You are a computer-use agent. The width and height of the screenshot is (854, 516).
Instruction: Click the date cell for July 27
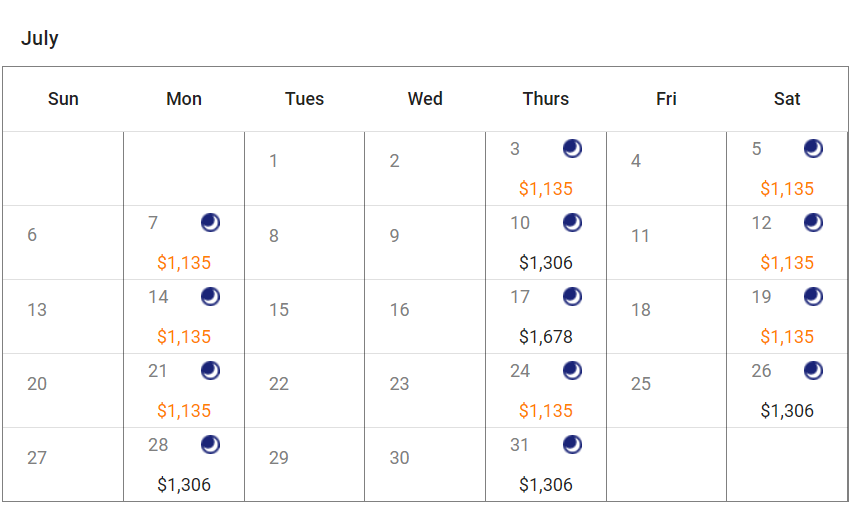[63, 464]
